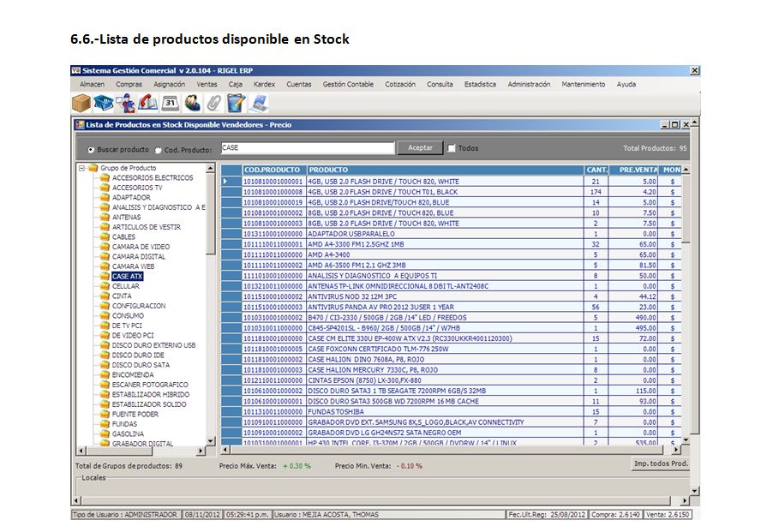Click the cardboard box toolbar icon

(x=81, y=104)
